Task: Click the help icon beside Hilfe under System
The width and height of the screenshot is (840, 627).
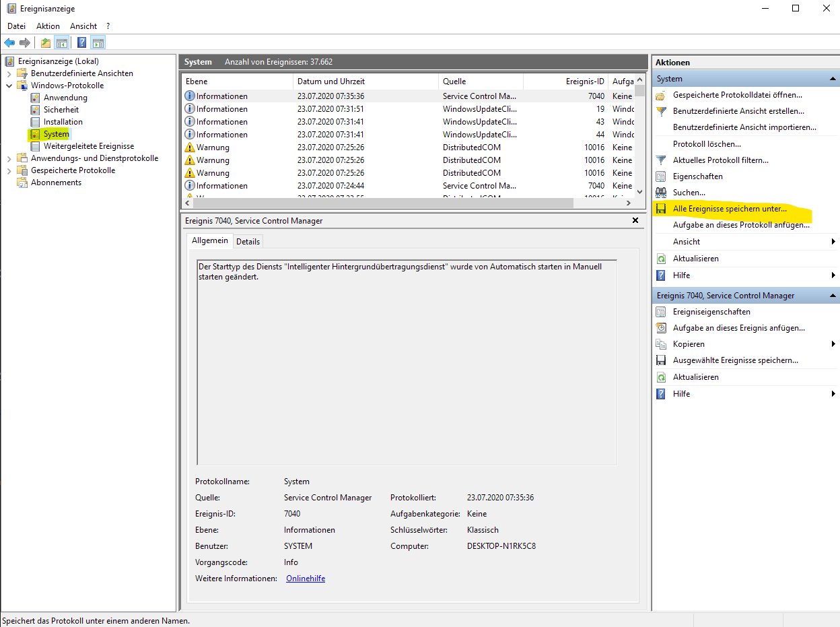Action: (x=661, y=275)
